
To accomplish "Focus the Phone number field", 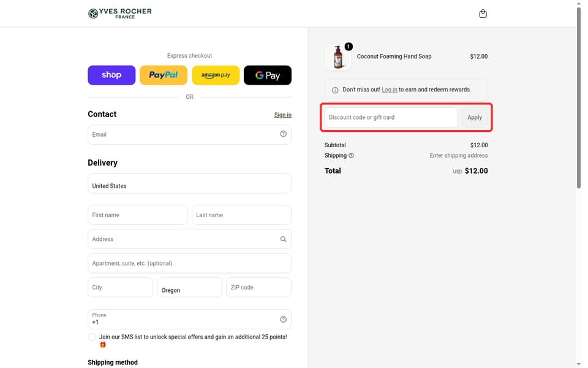I will 189,319.
